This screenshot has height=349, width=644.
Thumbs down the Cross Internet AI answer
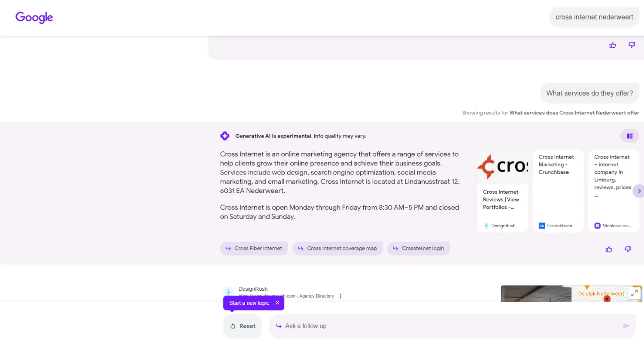tap(628, 250)
